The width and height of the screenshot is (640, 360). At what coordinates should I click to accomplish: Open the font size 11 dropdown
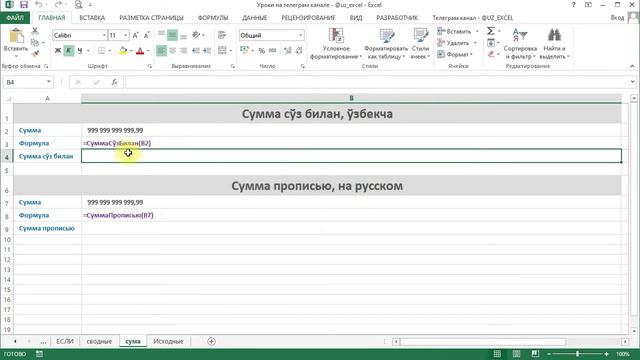(x=125, y=36)
